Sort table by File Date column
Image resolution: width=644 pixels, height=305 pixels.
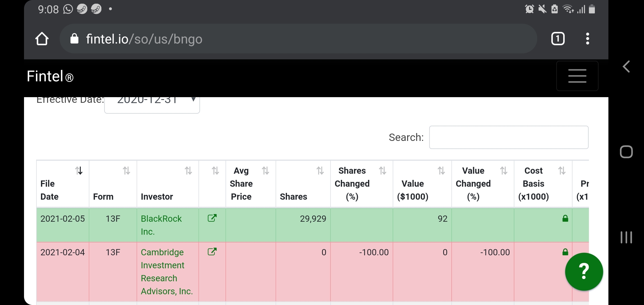[x=63, y=184]
